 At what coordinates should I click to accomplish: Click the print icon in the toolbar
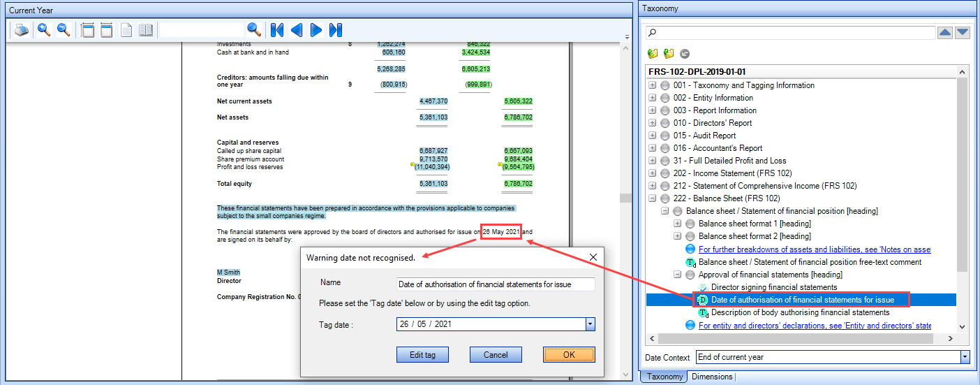22,30
